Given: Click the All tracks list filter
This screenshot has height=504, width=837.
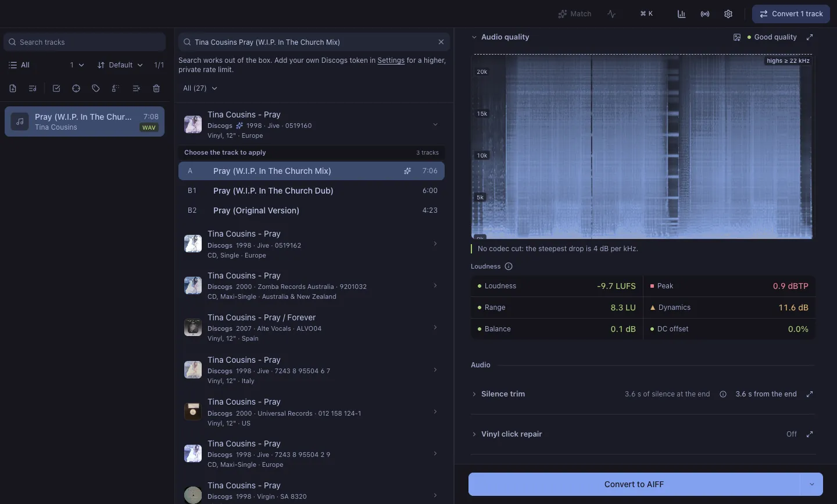Looking at the screenshot, I should tap(19, 65).
